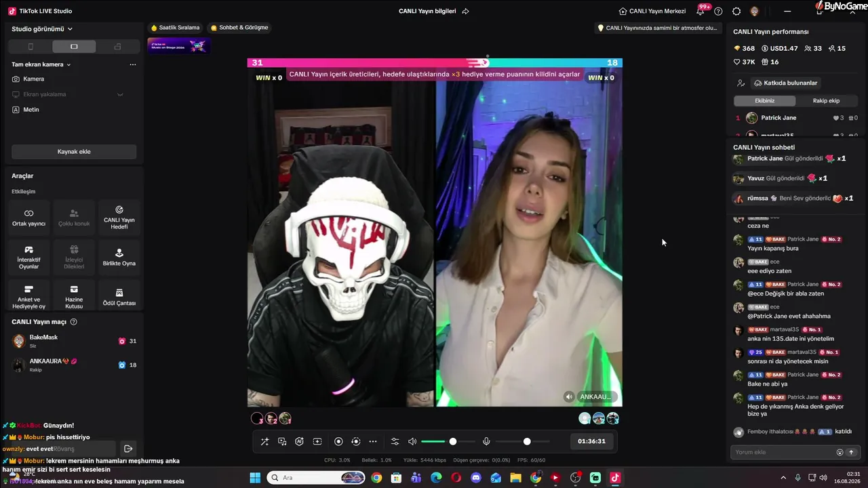868x488 pixels.
Task: Click the replay capture icon
Action: pyautogui.click(x=356, y=441)
